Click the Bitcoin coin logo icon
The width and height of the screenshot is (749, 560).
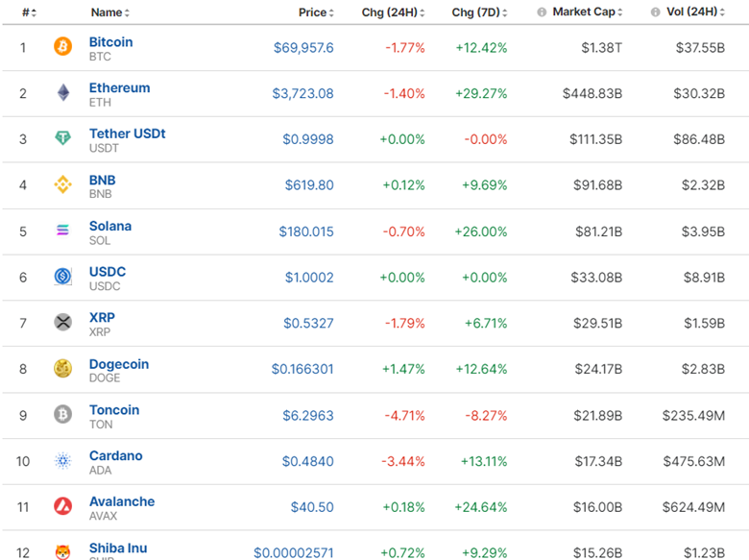pyautogui.click(x=62, y=47)
